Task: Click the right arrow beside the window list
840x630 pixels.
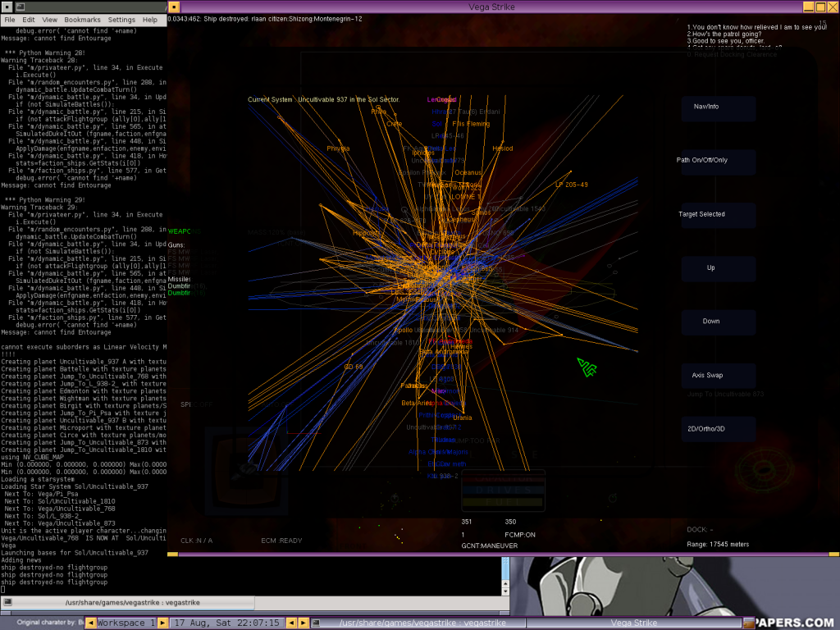Action: click(x=304, y=623)
